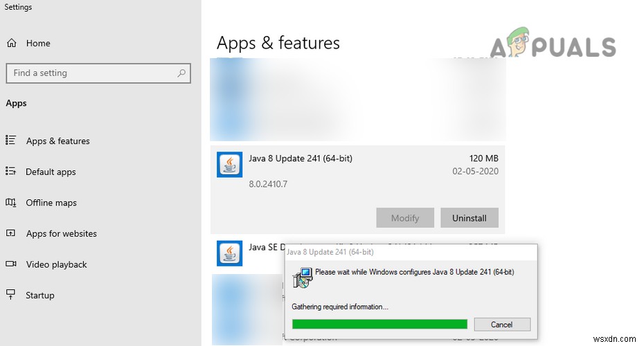This screenshot has height=346, width=644.
Task: Focus the Find a setting search box
Action: (x=98, y=73)
